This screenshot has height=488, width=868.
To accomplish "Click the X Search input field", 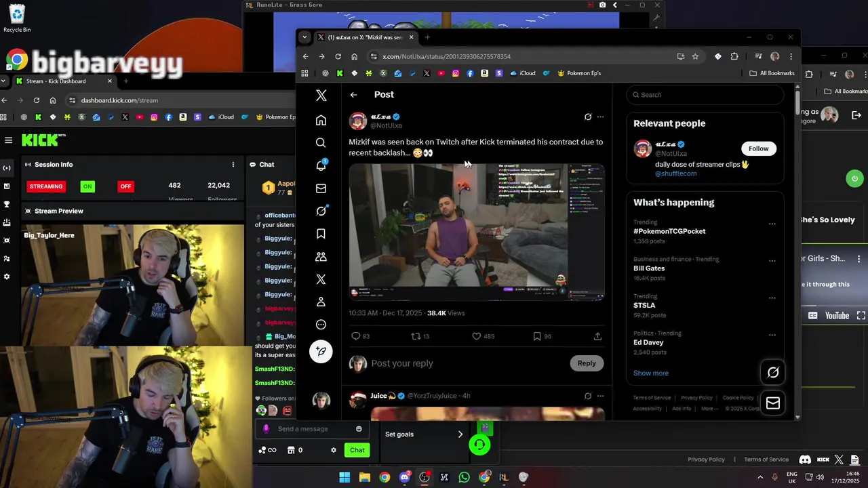I will pos(705,95).
